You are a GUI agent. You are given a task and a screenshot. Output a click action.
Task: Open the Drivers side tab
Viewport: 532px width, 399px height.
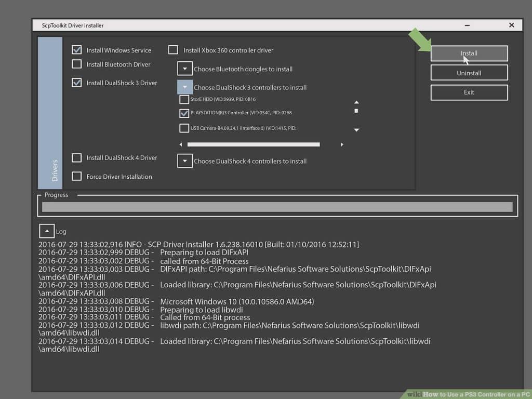pyautogui.click(x=50, y=113)
